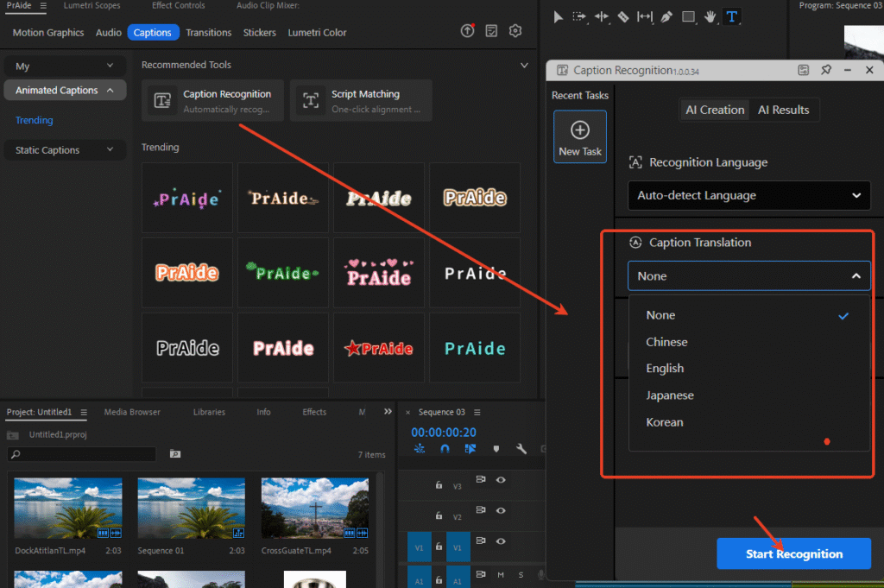884x588 pixels.
Task: Mute the A1 audio track
Action: 499,574
